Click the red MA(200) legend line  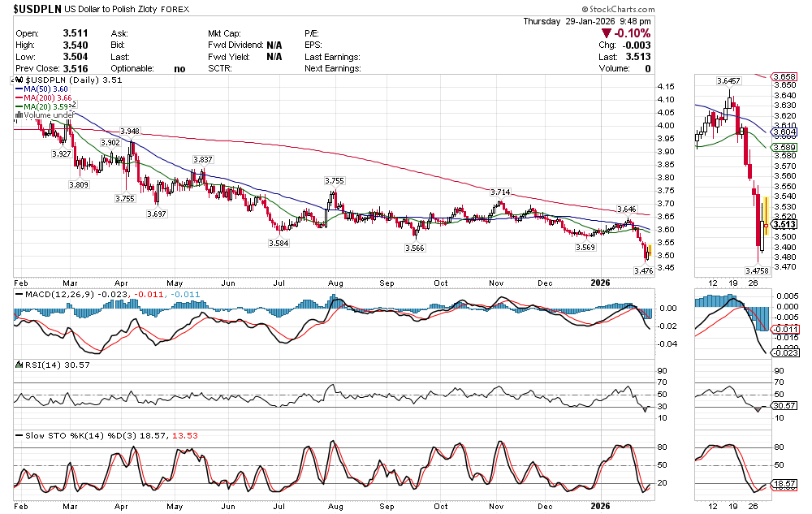coord(19,98)
